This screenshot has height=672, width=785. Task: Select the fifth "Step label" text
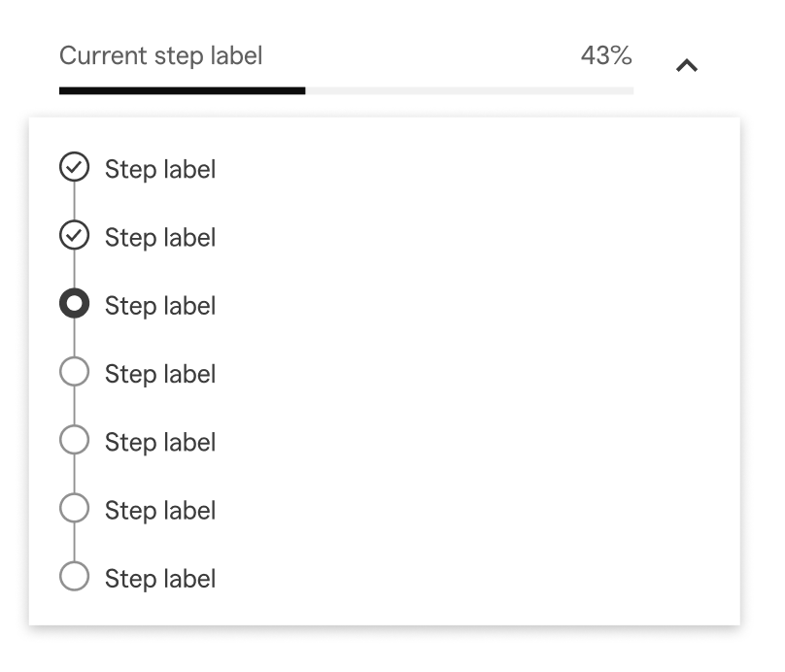(x=160, y=442)
